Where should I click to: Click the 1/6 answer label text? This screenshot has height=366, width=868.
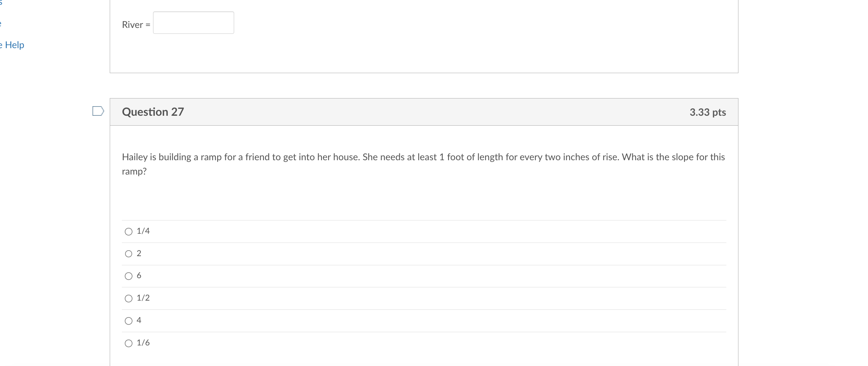tap(143, 342)
